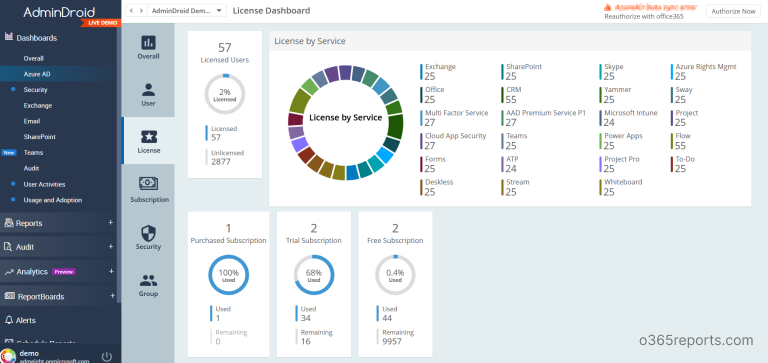
Task: Click the Power Apps legend entry
Action: click(621, 141)
